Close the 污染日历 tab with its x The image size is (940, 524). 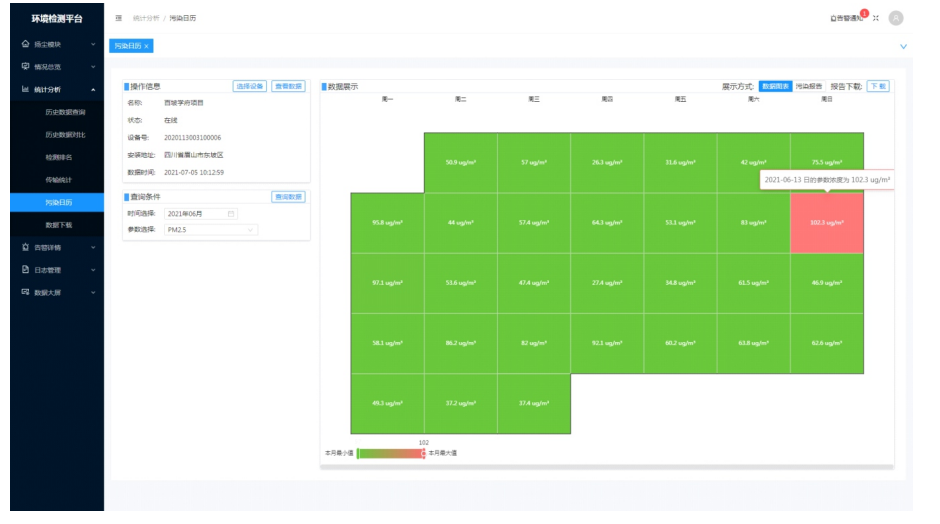click(146, 46)
